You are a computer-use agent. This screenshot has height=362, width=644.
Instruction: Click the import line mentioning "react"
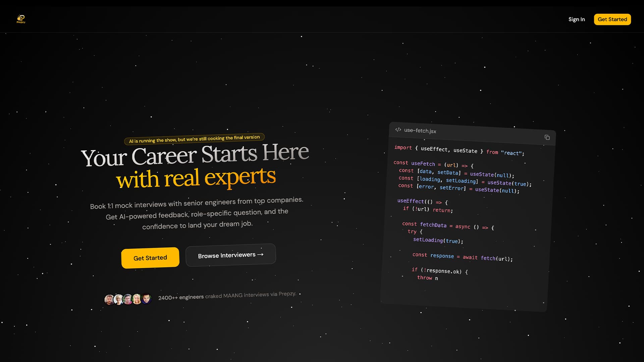pyautogui.click(x=459, y=150)
